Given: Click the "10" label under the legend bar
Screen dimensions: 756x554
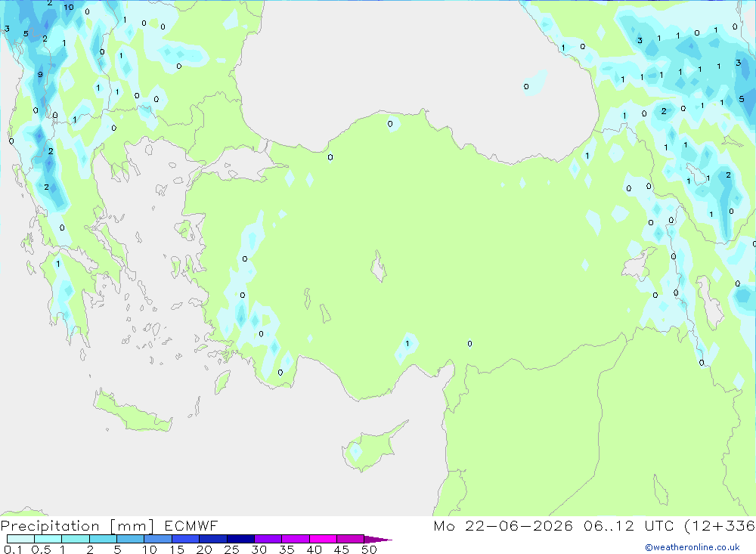Looking at the screenshot, I should [149, 549].
